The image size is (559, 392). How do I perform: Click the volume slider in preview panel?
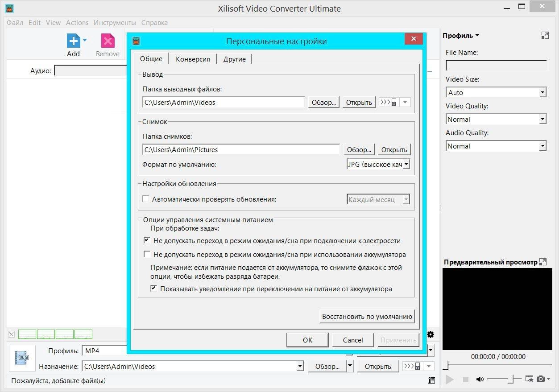pos(504,380)
